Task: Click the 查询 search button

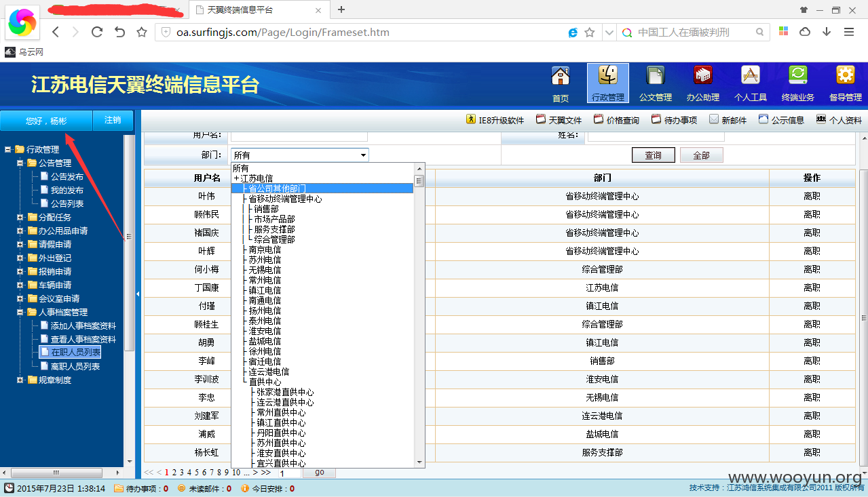Action: [654, 155]
